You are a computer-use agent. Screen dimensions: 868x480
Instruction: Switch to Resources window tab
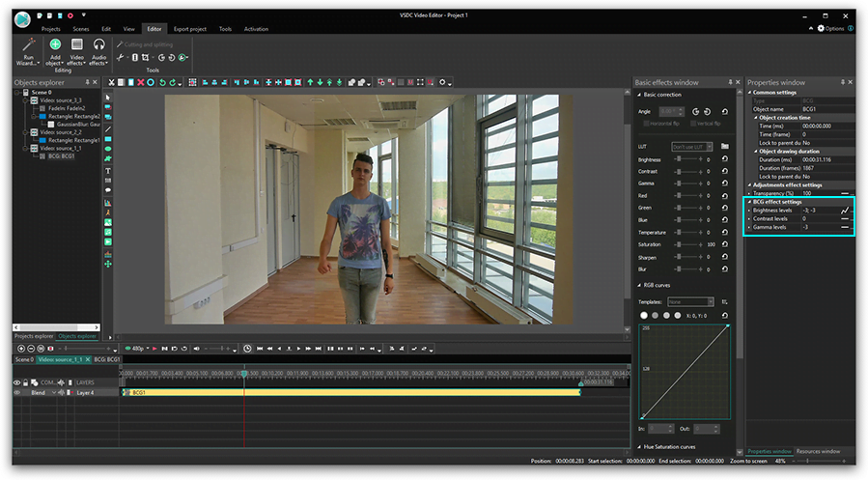(x=818, y=451)
